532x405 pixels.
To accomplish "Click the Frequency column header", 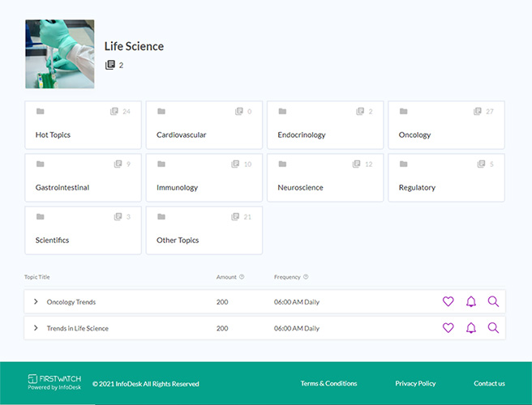I will [x=287, y=277].
